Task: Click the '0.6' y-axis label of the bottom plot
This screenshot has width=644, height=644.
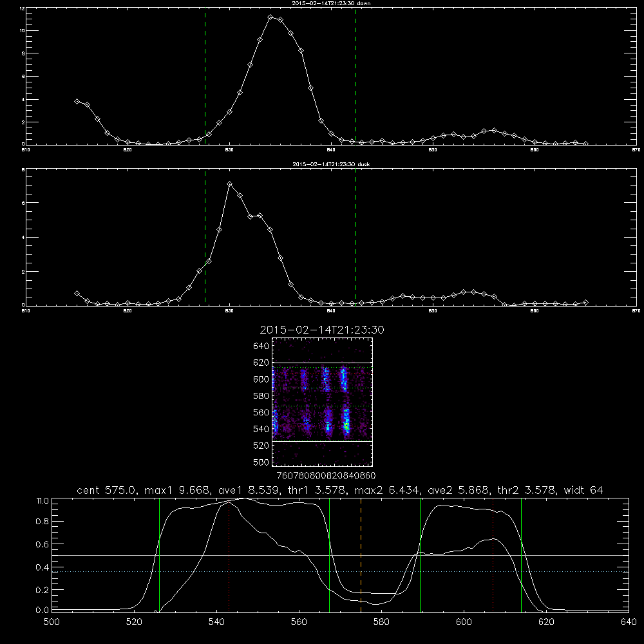Action: pyautogui.click(x=43, y=544)
